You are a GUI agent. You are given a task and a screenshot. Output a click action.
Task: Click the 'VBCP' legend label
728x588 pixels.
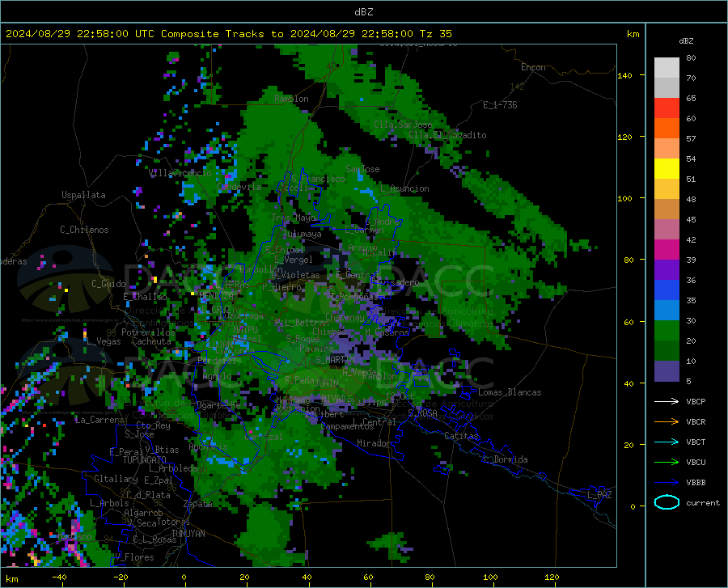point(696,401)
